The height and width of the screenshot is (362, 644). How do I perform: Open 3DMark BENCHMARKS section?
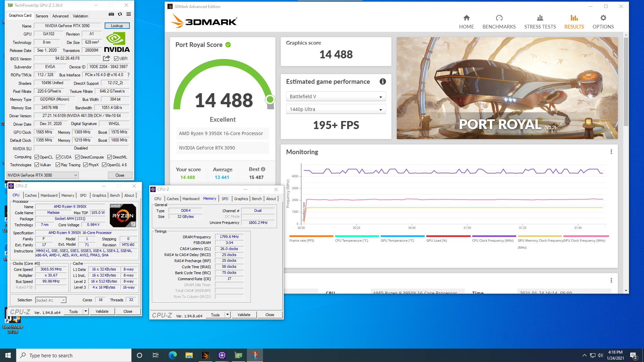coord(499,22)
